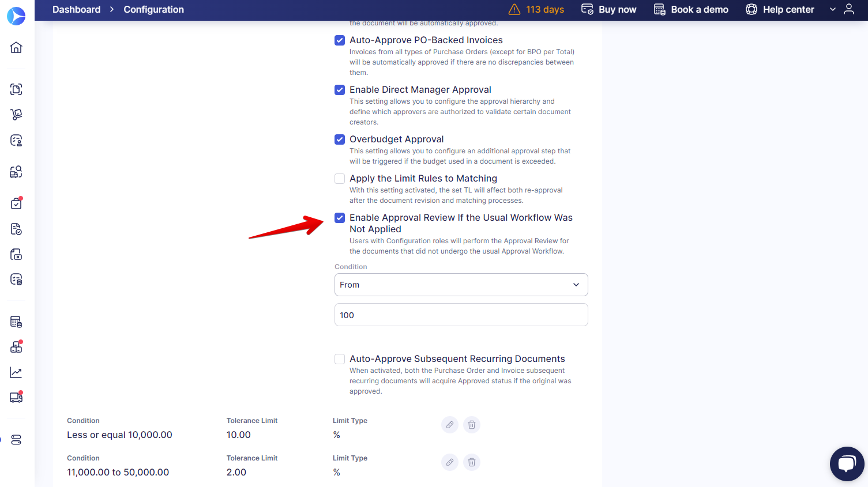Edit the 11,000.00 to 50,000.00 rule

tap(450, 462)
